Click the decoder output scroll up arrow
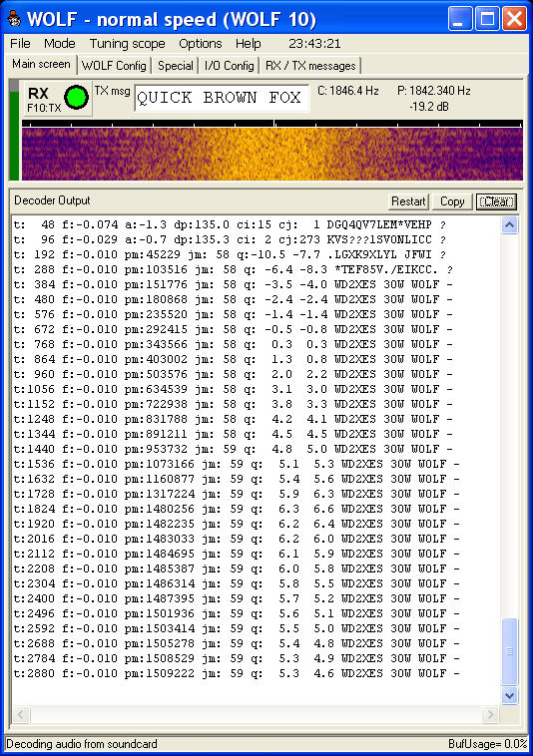This screenshot has height=756, width=533. point(510,224)
